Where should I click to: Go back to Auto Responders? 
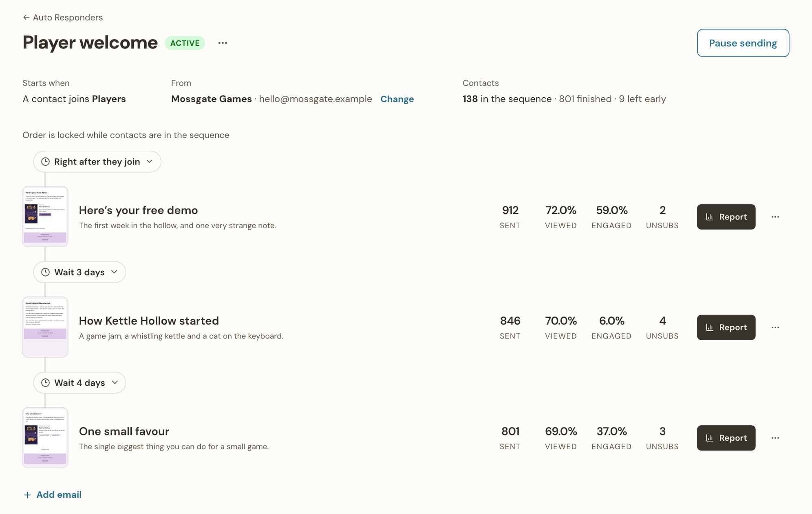(x=63, y=18)
